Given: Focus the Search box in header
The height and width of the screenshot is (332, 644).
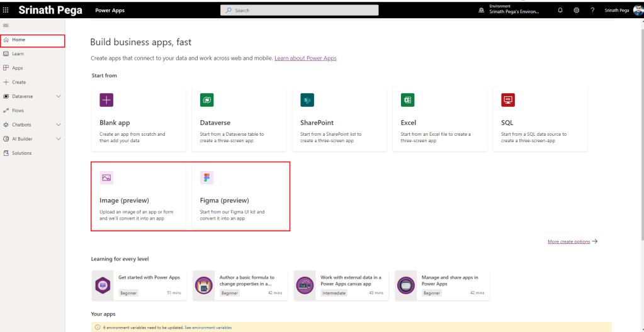Looking at the screenshot, I should pyautogui.click(x=300, y=10).
